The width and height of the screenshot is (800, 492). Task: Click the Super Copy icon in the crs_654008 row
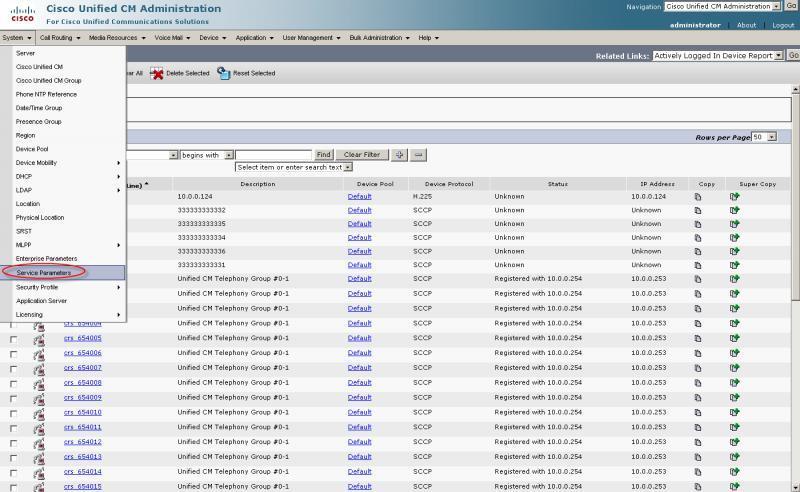(x=734, y=382)
